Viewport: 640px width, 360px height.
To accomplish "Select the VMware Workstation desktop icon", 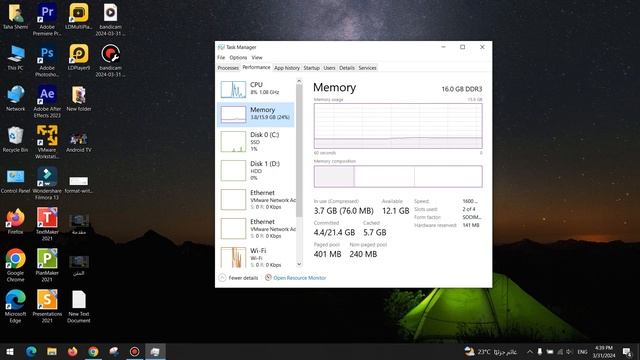I will pyautogui.click(x=47, y=142).
